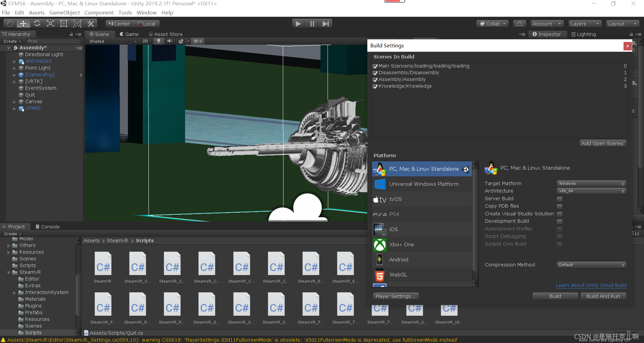Screen dimensions: 644x343
Task: Open scene effects image icon
Action: [181, 41]
